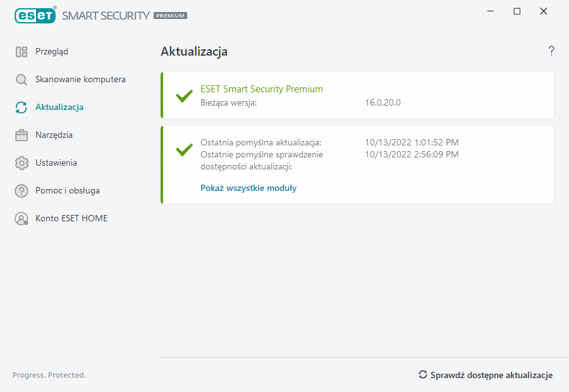The width and height of the screenshot is (569, 392).
Task: Open help with the question mark icon
Action: [551, 51]
